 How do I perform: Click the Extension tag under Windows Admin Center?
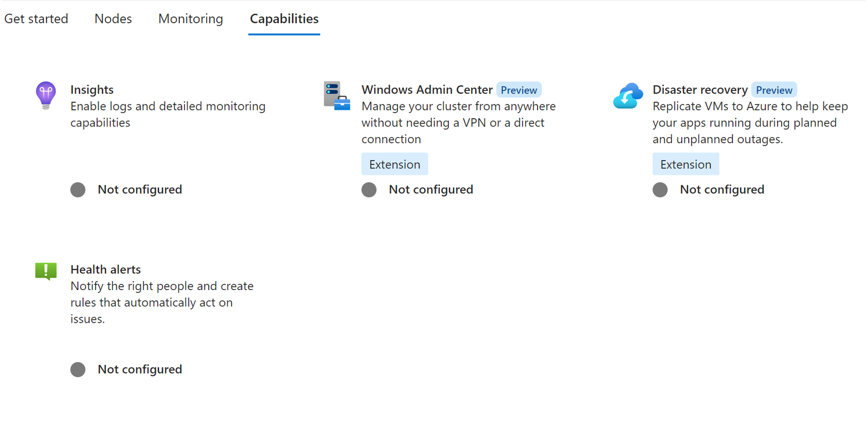[395, 164]
